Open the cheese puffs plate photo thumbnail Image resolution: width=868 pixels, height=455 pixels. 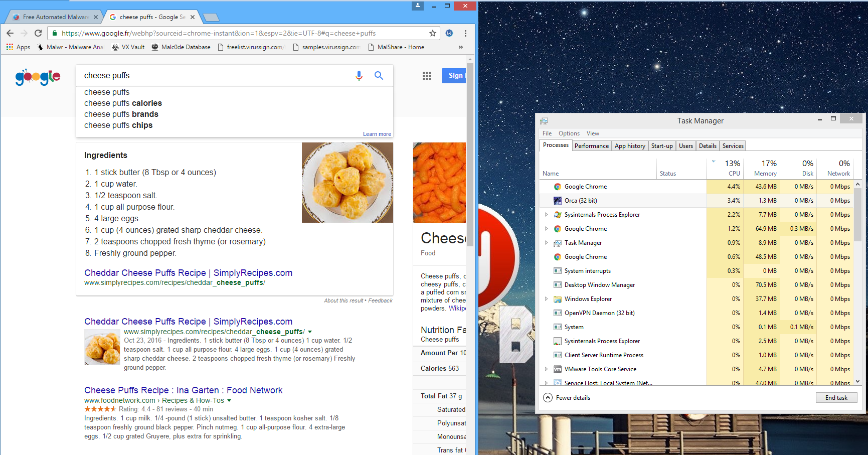click(x=348, y=183)
